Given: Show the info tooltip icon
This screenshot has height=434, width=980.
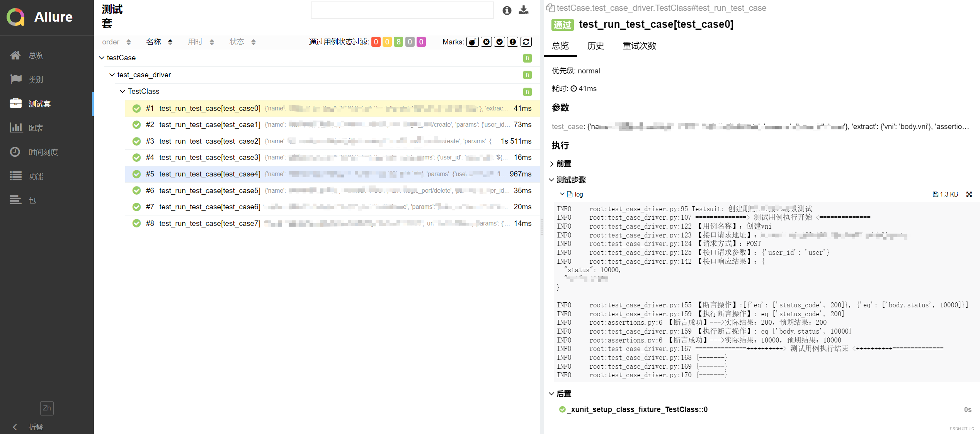Looking at the screenshot, I should click(507, 10).
